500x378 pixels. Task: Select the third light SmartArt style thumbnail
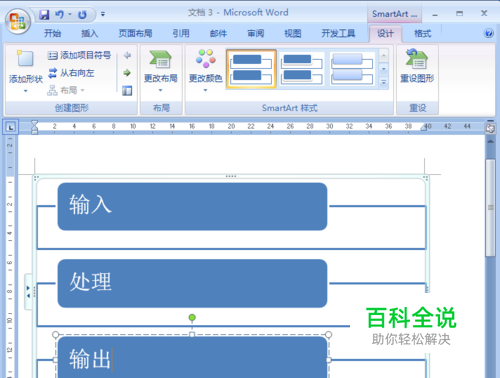click(x=352, y=69)
